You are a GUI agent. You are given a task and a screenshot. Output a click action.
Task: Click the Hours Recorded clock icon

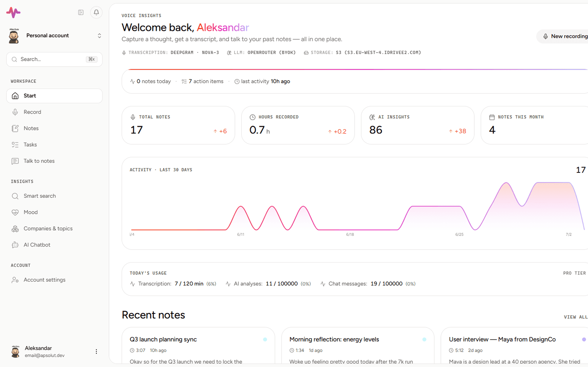tap(252, 117)
